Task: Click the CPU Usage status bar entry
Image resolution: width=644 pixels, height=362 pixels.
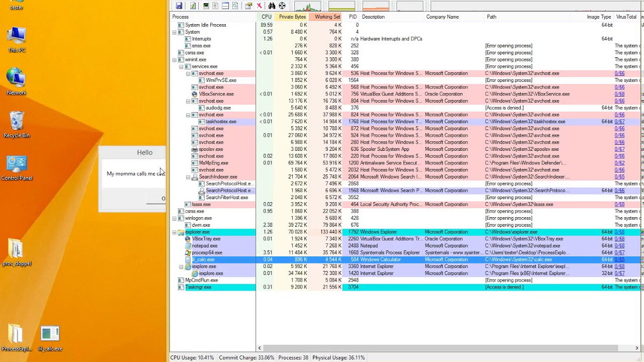Action: point(192,358)
